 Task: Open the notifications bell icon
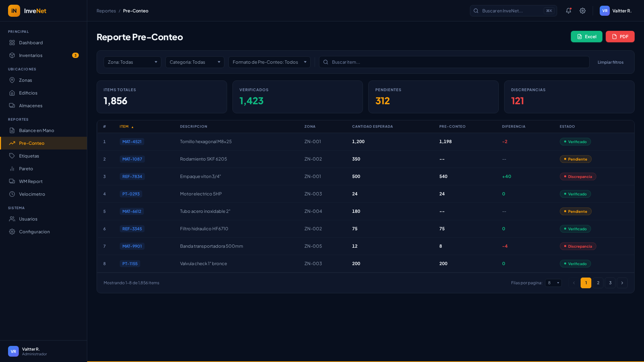point(568,11)
